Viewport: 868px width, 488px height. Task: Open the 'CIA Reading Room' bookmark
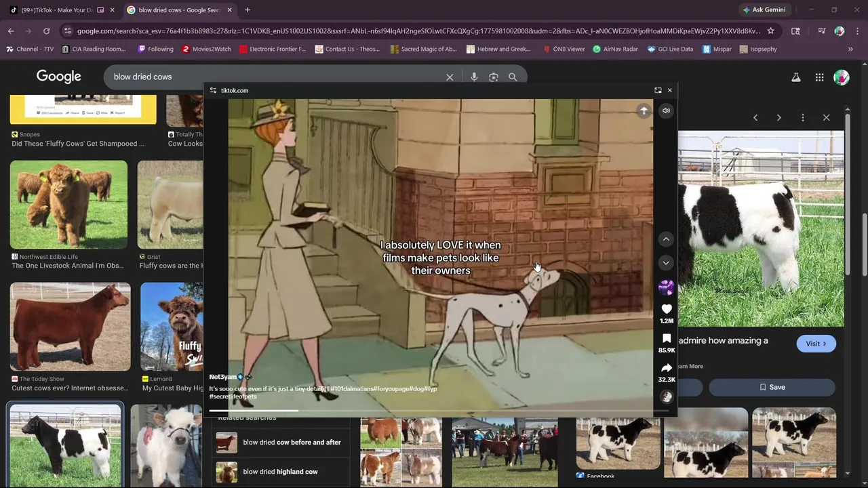[x=94, y=49]
